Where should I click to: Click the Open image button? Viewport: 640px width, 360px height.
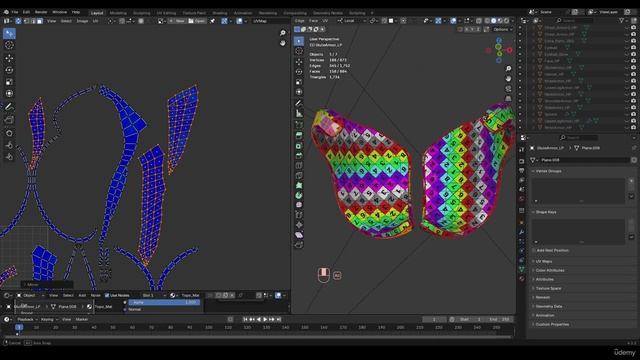[197, 21]
